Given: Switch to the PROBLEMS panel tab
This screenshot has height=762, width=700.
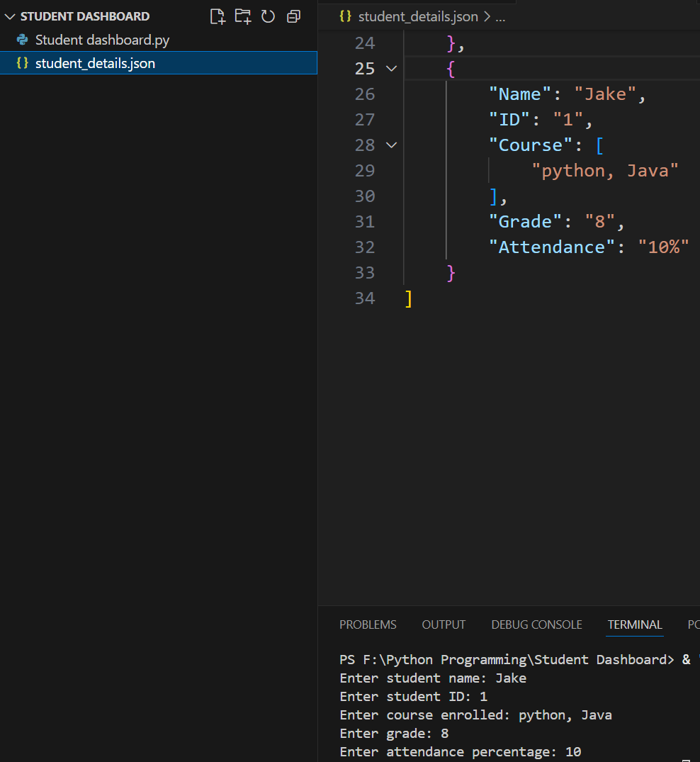Looking at the screenshot, I should point(368,624).
